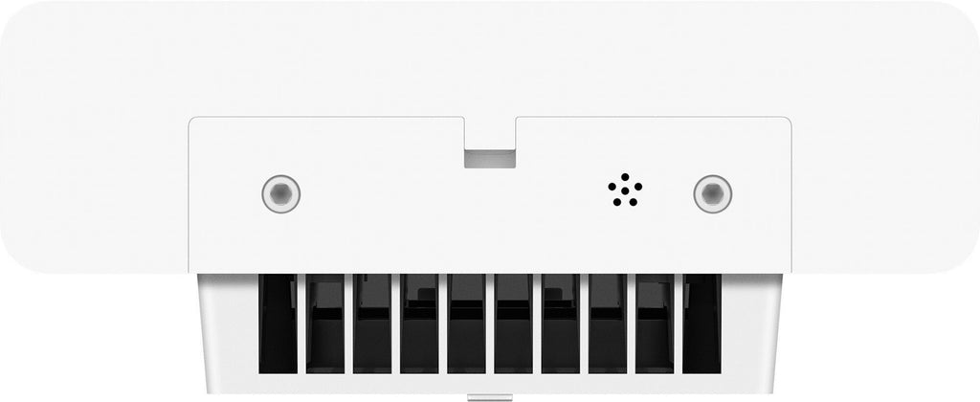Select the second vent slot from the left
This screenshot has width=980, height=402.
coord(325,324)
